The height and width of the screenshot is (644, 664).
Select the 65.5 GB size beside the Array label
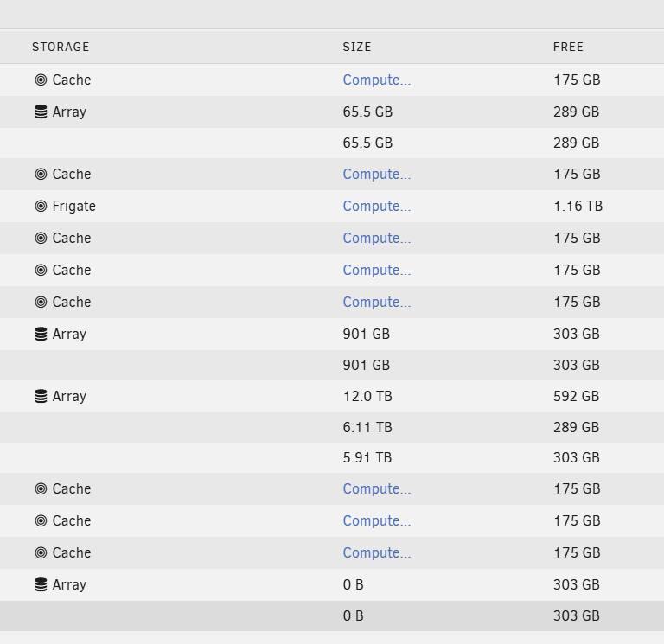tap(367, 112)
